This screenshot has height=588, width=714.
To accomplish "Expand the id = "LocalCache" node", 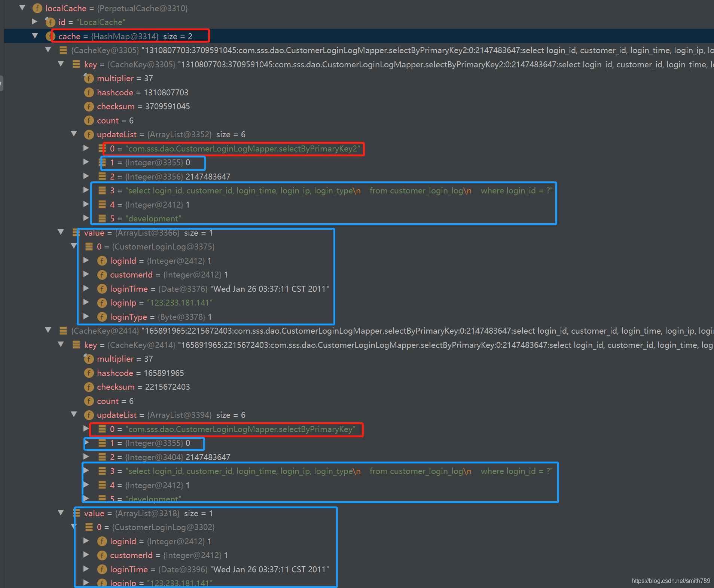I will point(35,22).
